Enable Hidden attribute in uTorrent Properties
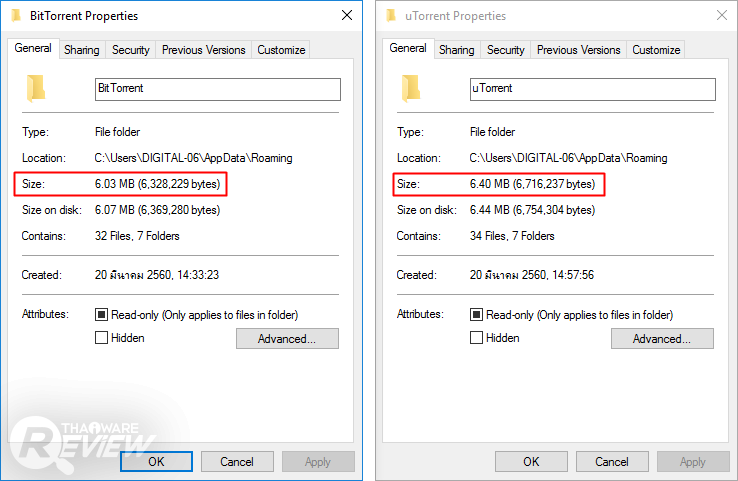Viewport: 738px width, 481px height. pos(476,338)
